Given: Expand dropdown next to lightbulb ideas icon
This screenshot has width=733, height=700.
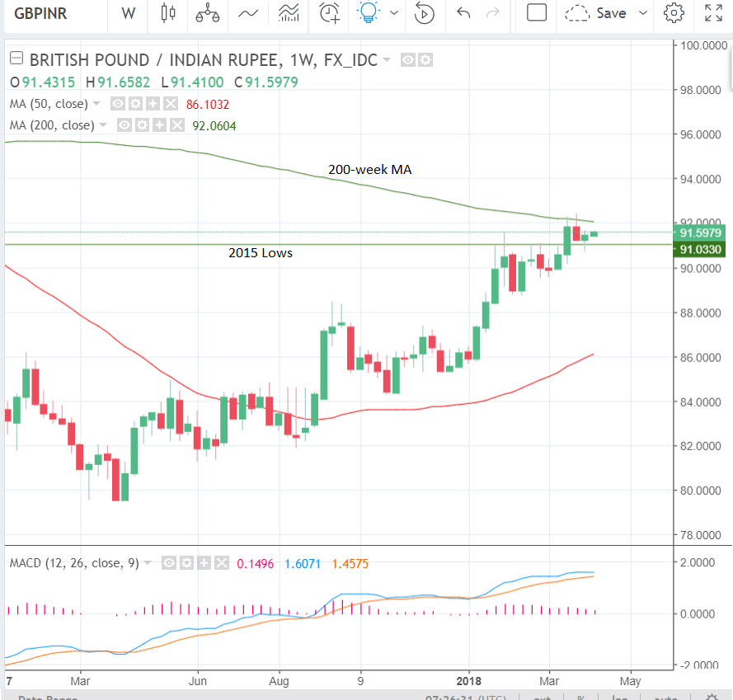Looking at the screenshot, I should tap(394, 13).
